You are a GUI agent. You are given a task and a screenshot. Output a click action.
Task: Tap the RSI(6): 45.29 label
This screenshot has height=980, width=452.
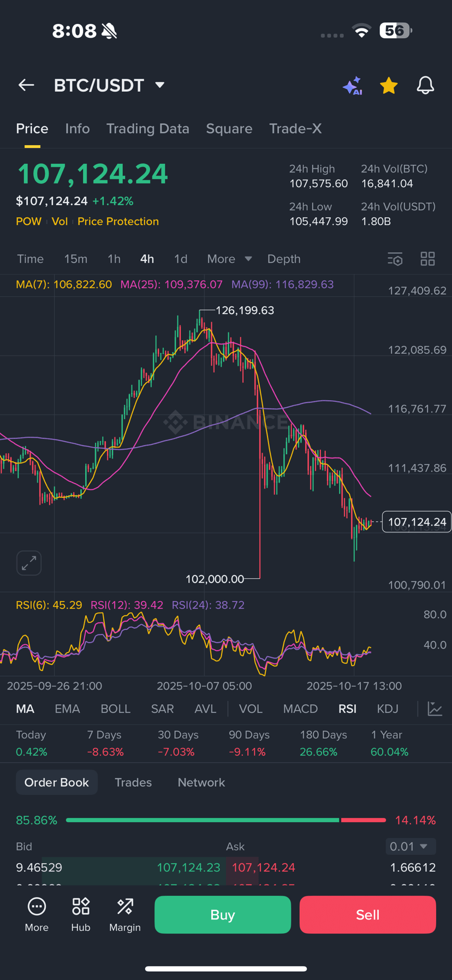[x=49, y=605]
